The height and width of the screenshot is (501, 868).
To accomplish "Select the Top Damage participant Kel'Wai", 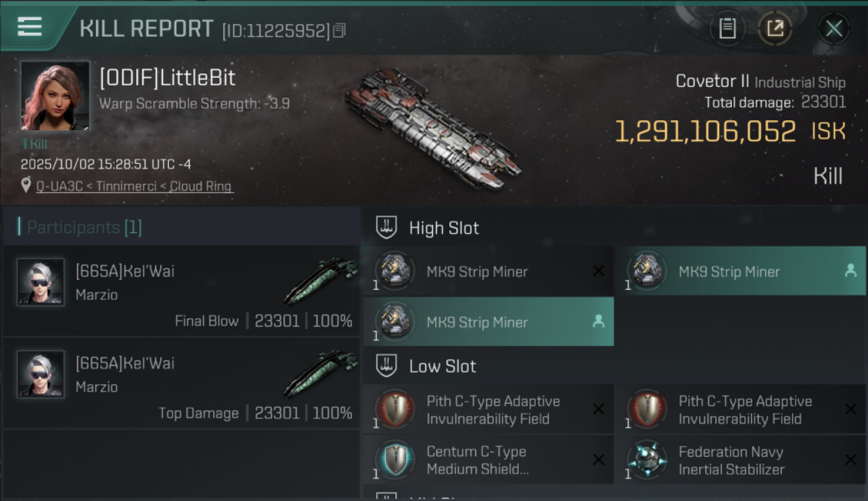I will (x=182, y=383).
